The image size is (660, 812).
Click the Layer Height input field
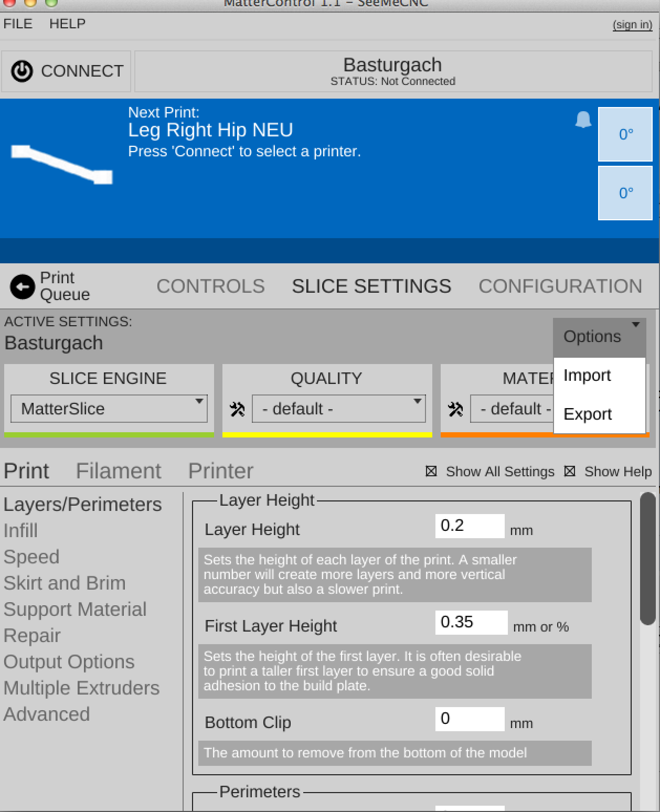[x=470, y=526]
